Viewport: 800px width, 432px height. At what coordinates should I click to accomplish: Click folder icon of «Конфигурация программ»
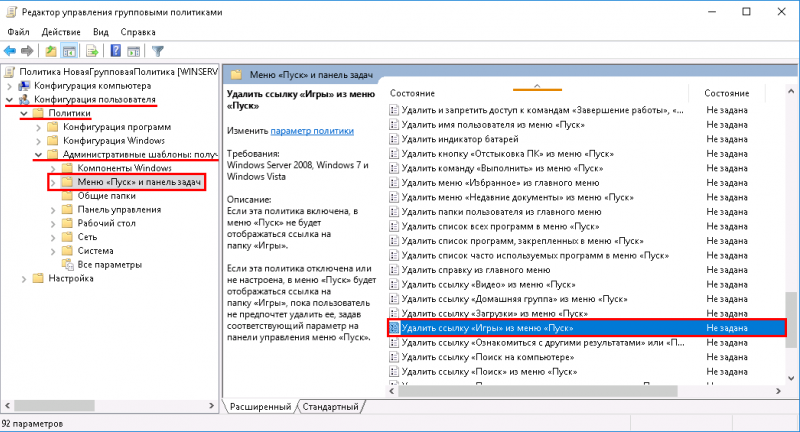tap(53, 127)
